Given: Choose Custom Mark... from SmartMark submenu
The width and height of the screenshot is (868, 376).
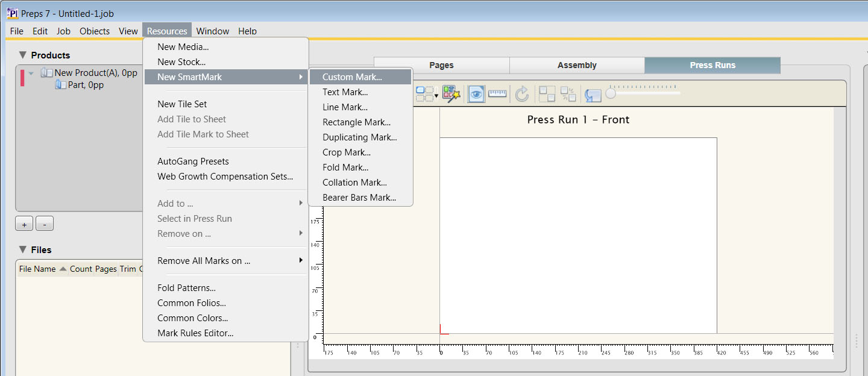Looking at the screenshot, I should pos(360,77).
